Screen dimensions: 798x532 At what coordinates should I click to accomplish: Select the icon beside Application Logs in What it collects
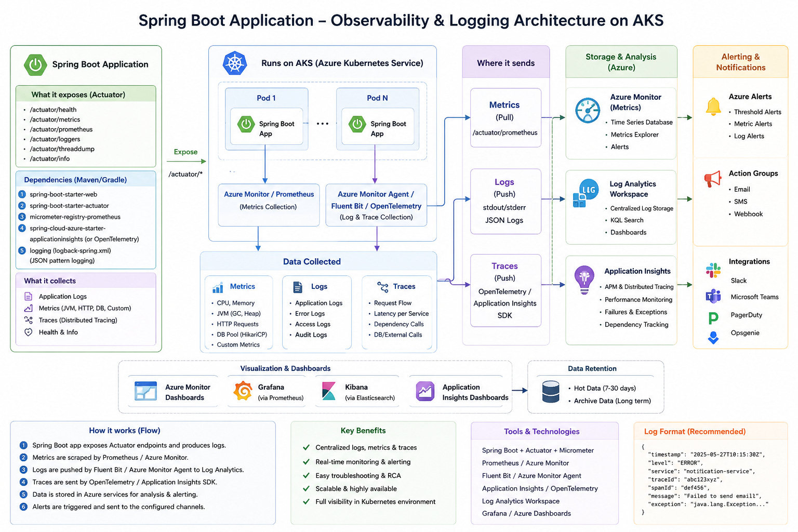tap(29, 297)
